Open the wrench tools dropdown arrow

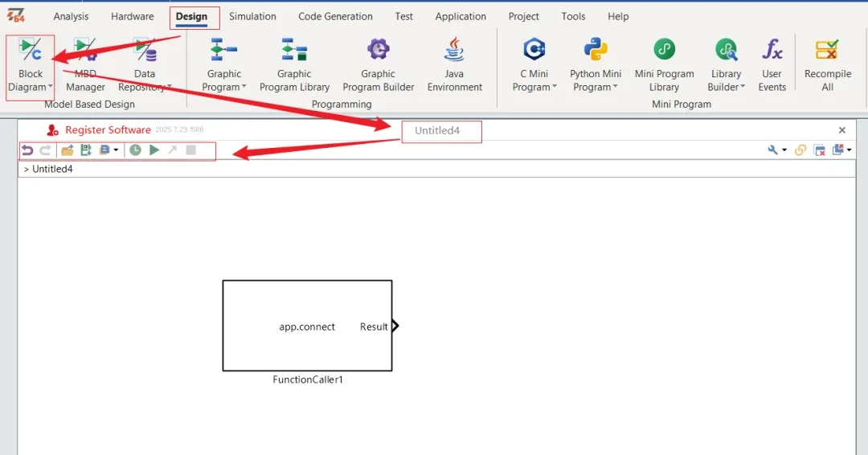(x=784, y=150)
